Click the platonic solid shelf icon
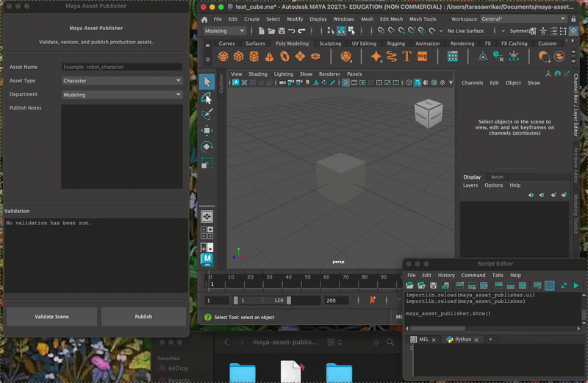 tap(345, 57)
